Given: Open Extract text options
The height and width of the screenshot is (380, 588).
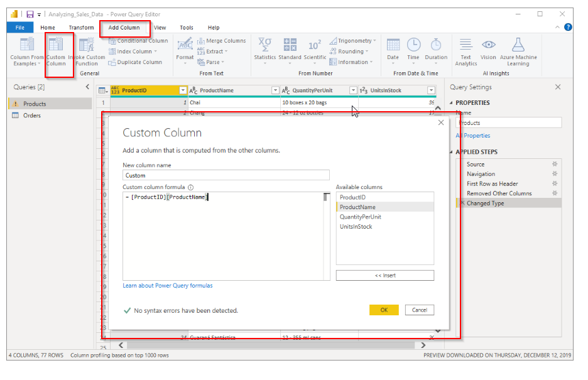Looking at the screenshot, I should (212, 52).
